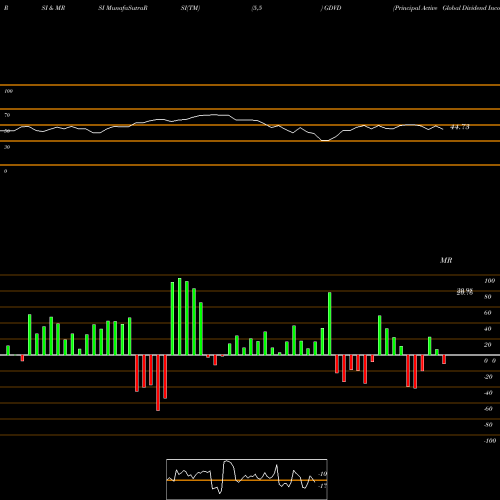The height and width of the screenshot is (500, 500).
Task: Click the end of the RSI line
Action: [x=443, y=129]
